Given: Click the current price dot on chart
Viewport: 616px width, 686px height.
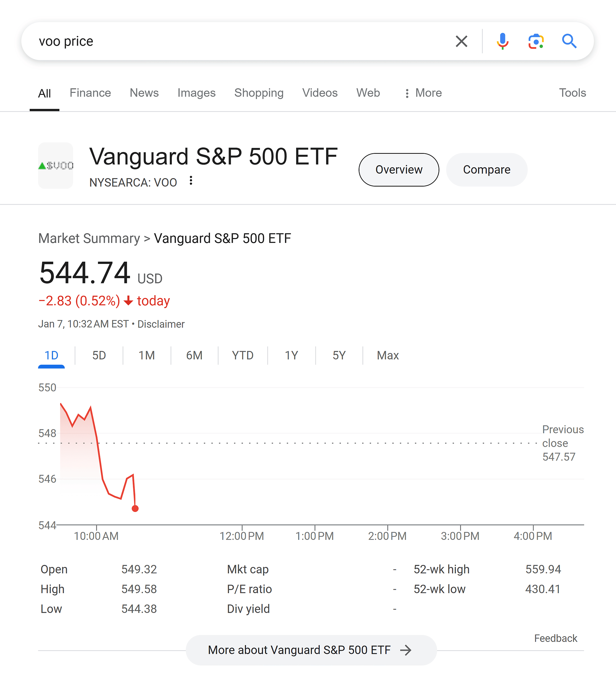Looking at the screenshot, I should point(135,508).
